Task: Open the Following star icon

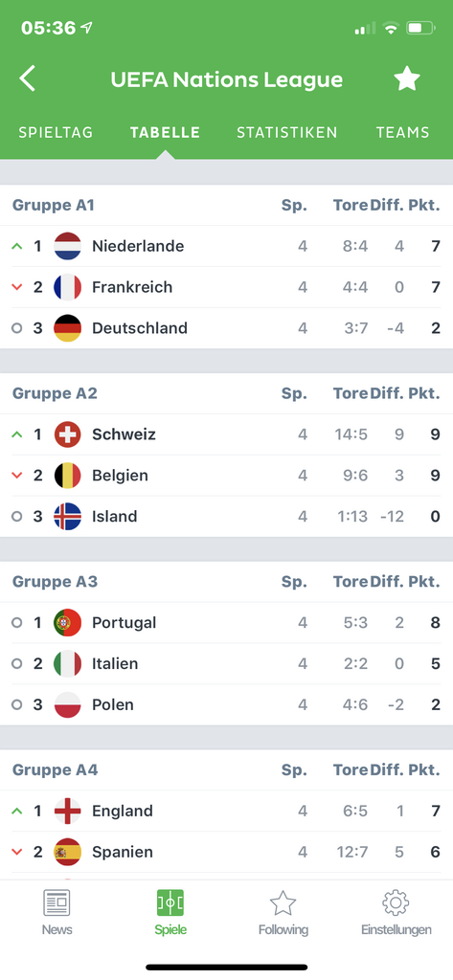Action: 283,903
